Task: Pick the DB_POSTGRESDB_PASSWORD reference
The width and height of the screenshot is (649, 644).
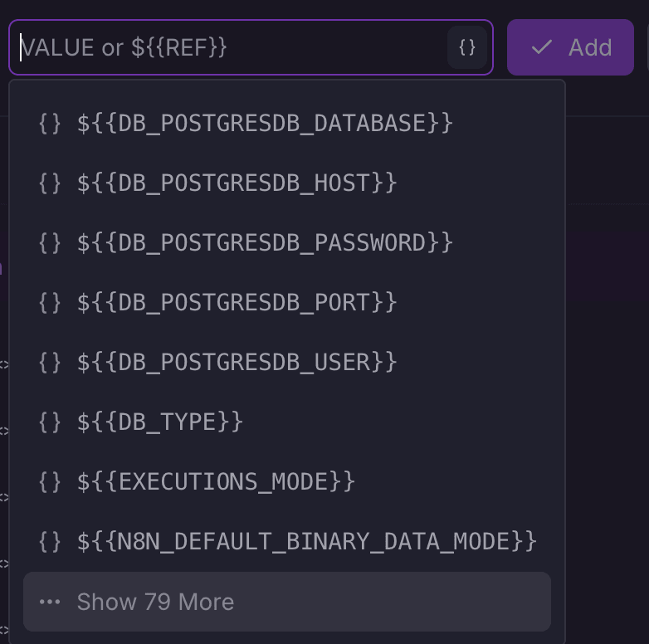Action: click(x=265, y=243)
